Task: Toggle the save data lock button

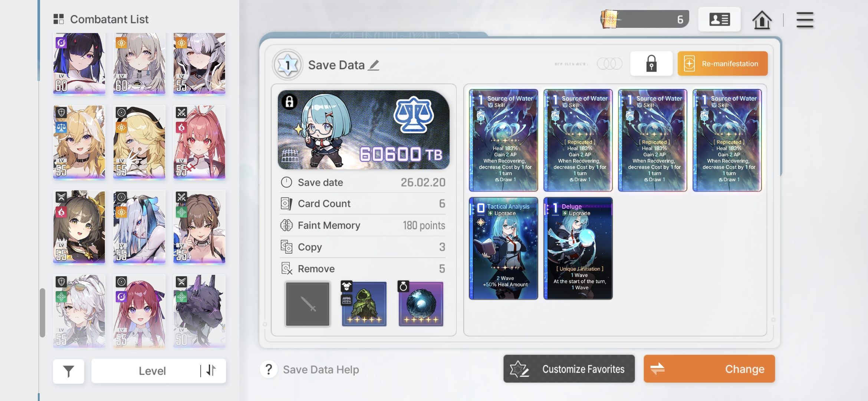Action: click(651, 63)
